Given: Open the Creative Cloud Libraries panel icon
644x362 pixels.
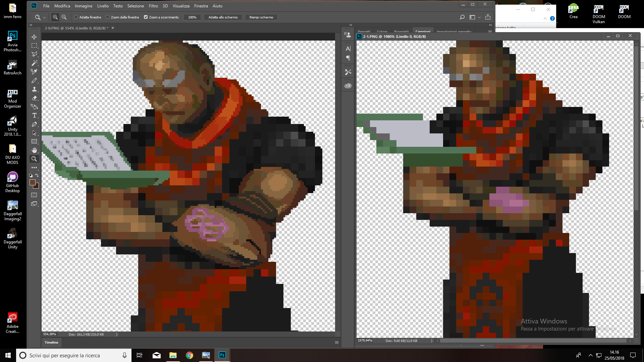Looking at the screenshot, I should click(348, 86).
